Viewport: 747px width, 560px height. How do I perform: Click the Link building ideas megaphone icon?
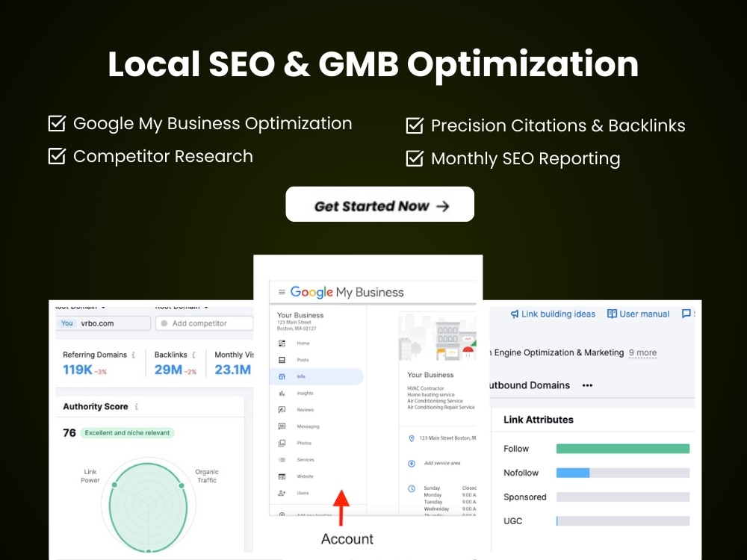515,314
